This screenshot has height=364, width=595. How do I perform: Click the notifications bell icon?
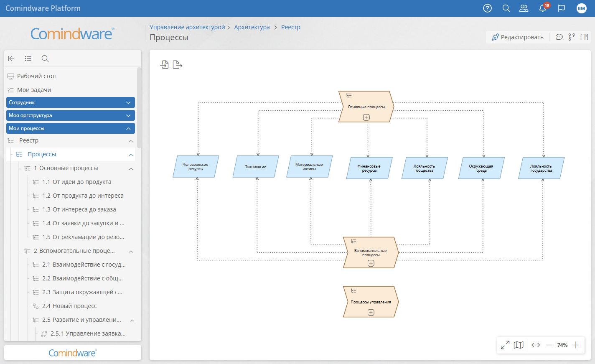[x=542, y=8]
